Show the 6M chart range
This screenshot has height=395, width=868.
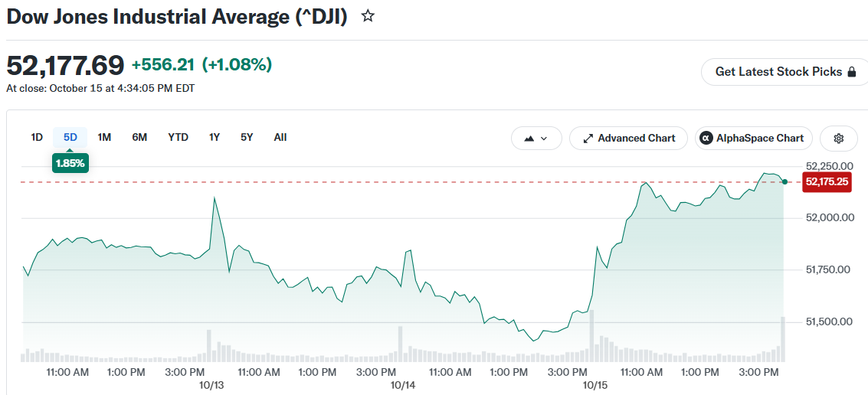point(139,137)
